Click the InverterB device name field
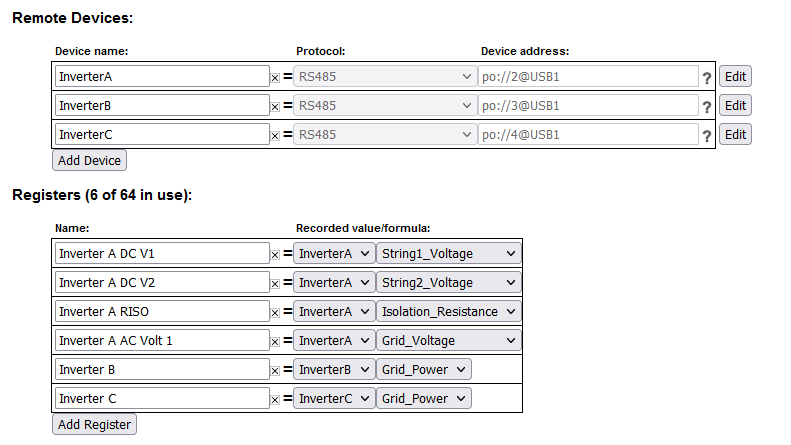The height and width of the screenshot is (445, 791). click(x=162, y=105)
